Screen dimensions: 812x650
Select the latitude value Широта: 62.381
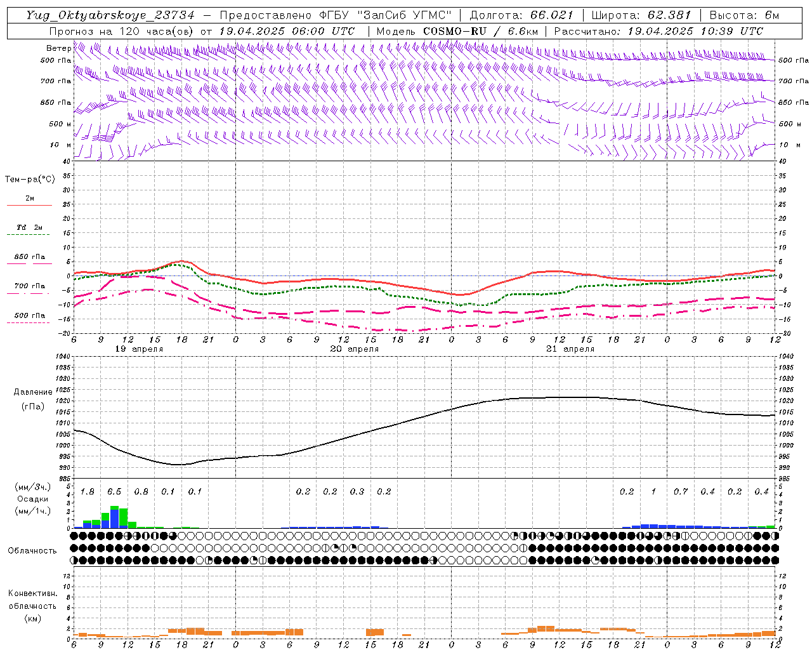pyautogui.click(x=641, y=15)
